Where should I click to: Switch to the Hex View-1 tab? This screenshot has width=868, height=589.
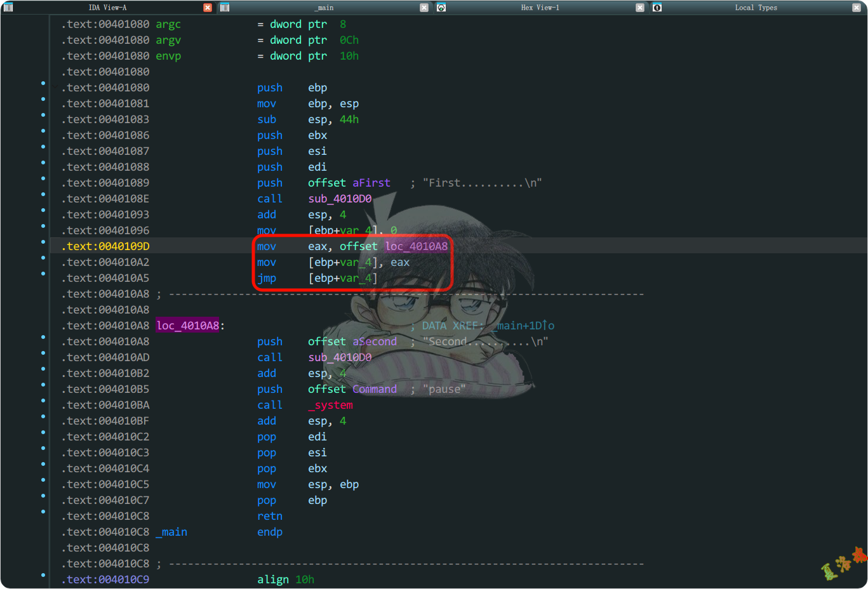click(x=540, y=8)
